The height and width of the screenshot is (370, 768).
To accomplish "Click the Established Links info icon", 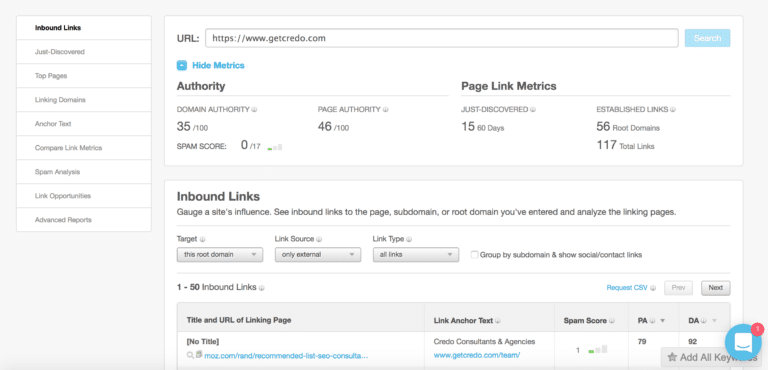I will 673,110.
